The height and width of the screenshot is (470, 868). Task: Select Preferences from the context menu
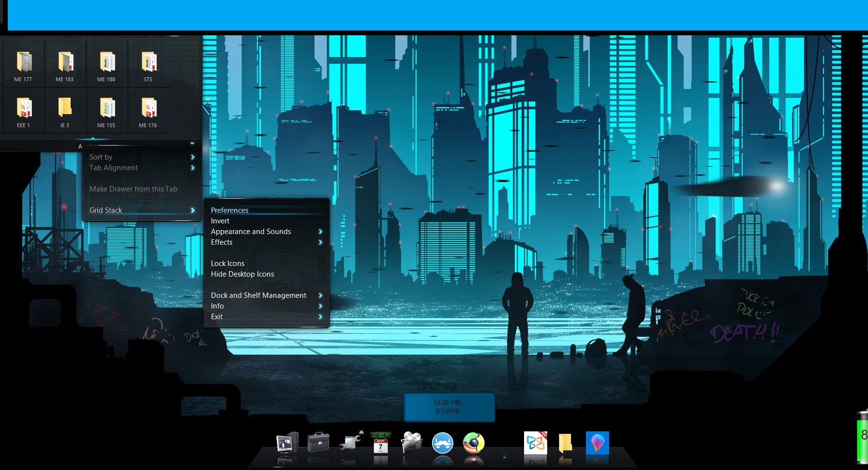229,210
